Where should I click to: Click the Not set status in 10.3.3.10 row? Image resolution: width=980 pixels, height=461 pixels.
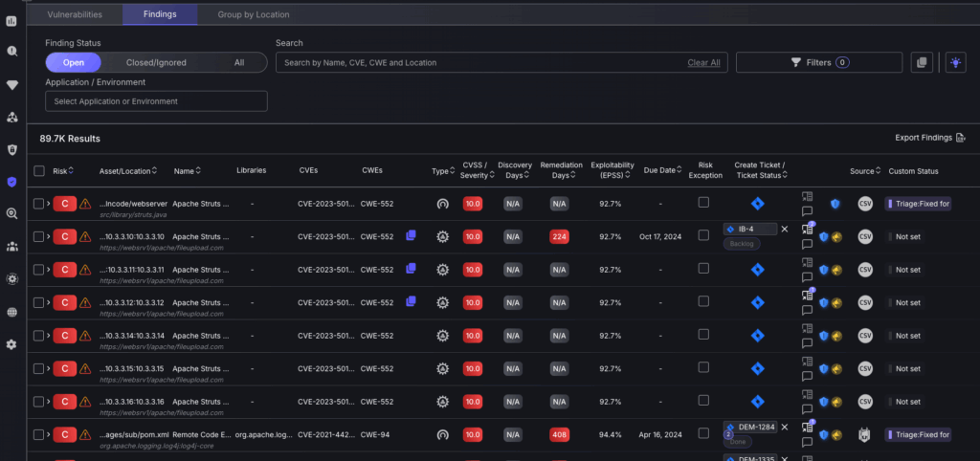point(907,237)
